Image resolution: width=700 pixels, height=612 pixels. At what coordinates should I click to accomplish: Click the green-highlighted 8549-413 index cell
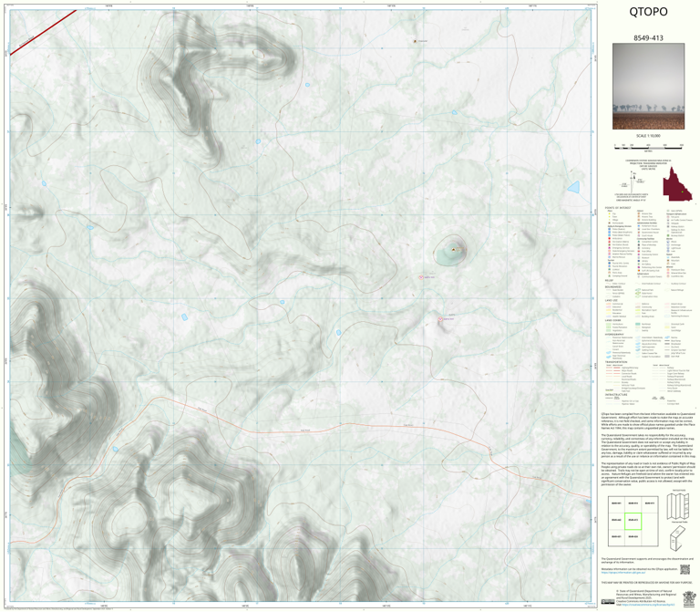633,521
